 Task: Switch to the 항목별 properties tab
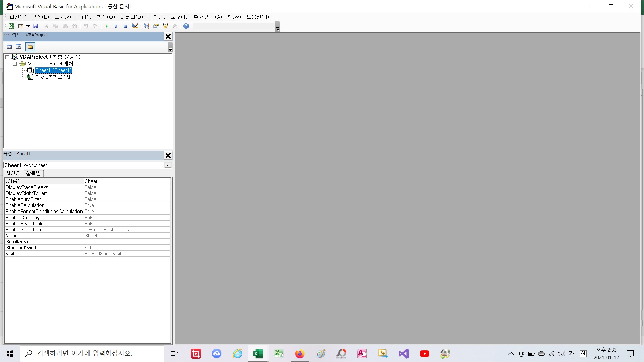click(33, 173)
